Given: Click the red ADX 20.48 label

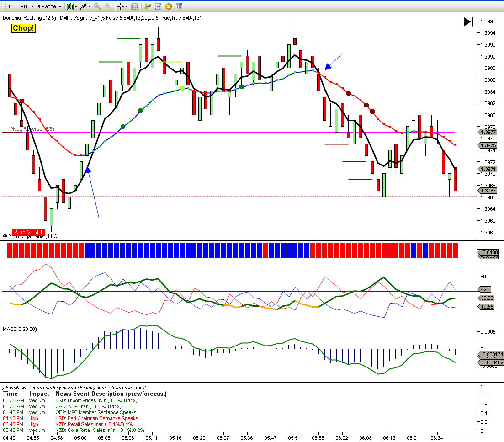Looking at the screenshot, I should coord(28,232).
